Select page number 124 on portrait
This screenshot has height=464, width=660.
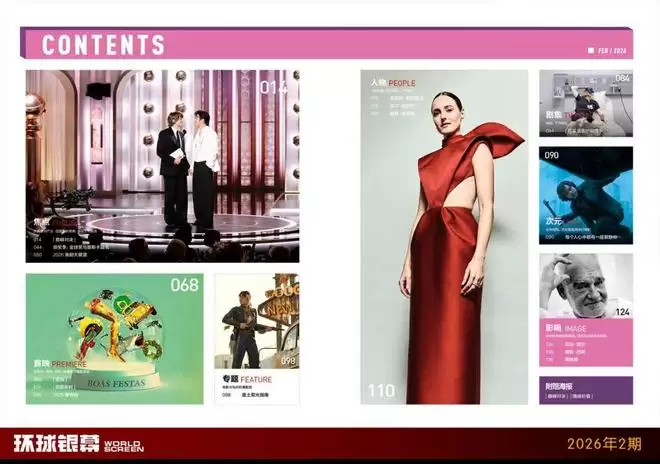pyautogui.click(x=622, y=313)
